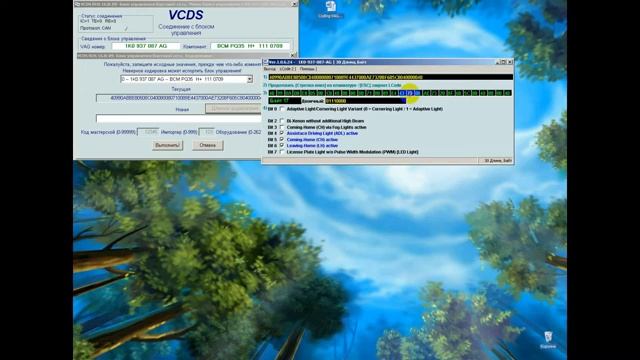
Task: Click the Отмена button
Action: tap(208, 145)
